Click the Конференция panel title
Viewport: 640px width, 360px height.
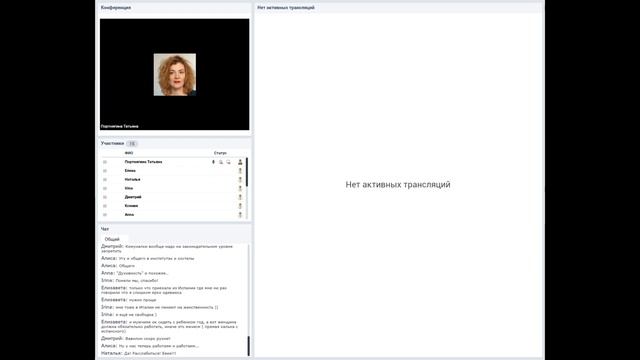(x=116, y=7)
